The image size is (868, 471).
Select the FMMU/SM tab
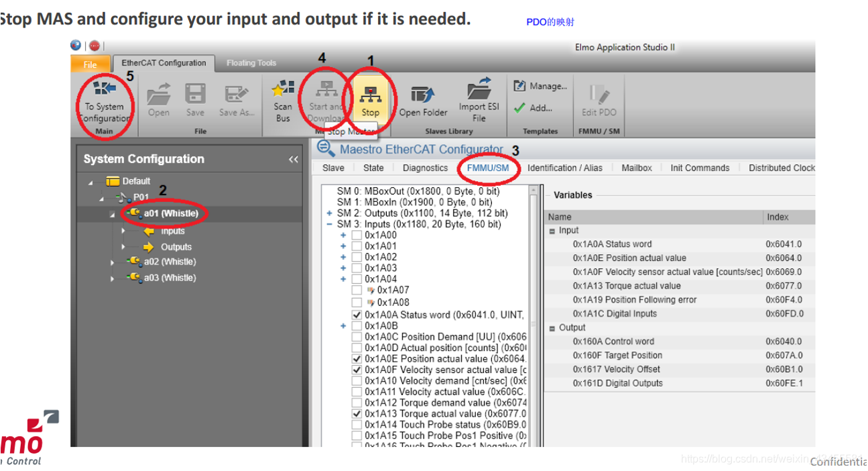488,168
